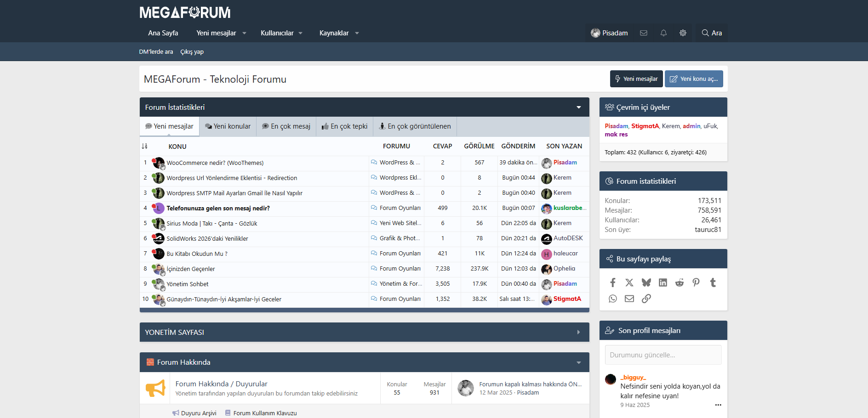The width and height of the screenshot is (868, 418).
Task: Select the Yeni mesajlar statistics tab
Action: pos(169,126)
